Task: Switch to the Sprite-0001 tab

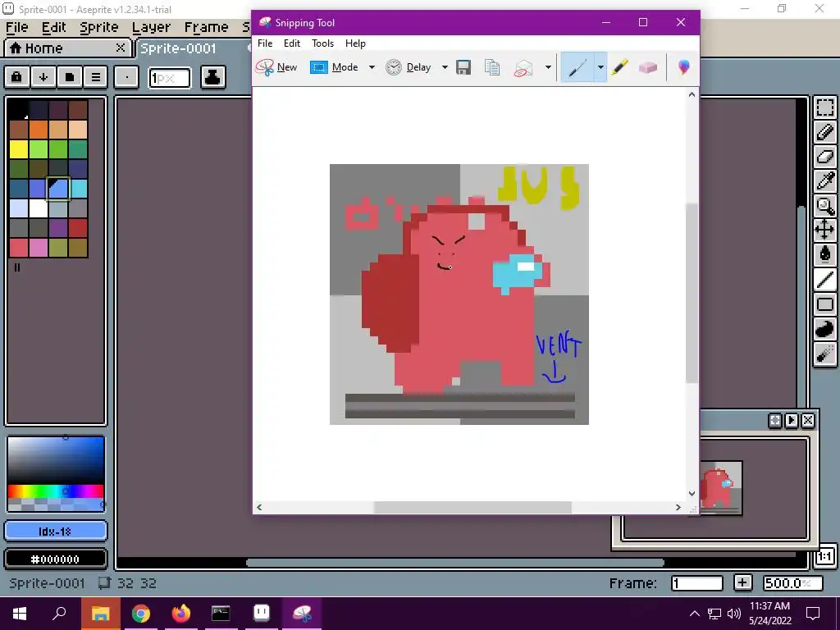Action: tap(178, 48)
